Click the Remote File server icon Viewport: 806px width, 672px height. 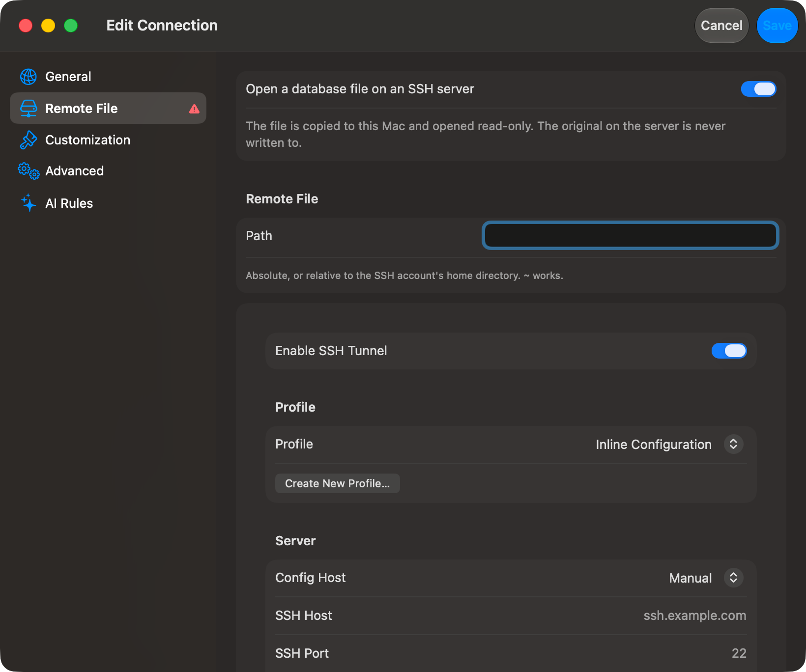29,108
